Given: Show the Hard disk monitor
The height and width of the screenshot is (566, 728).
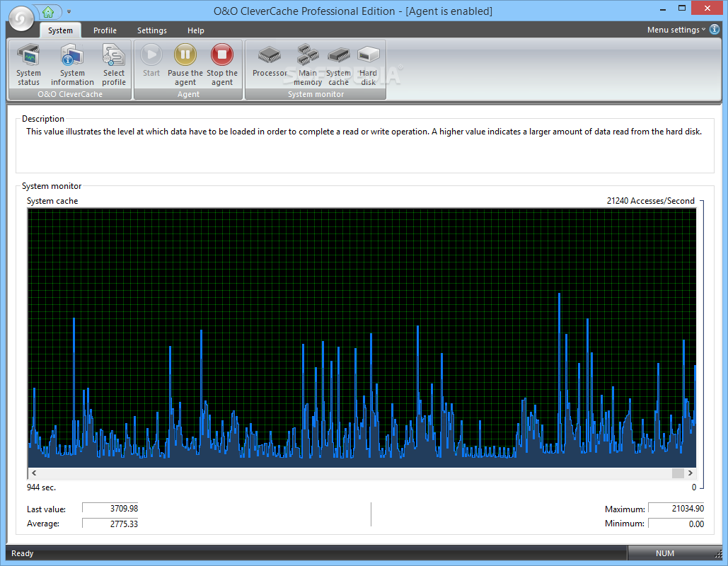Looking at the screenshot, I should tap(368, 64).
